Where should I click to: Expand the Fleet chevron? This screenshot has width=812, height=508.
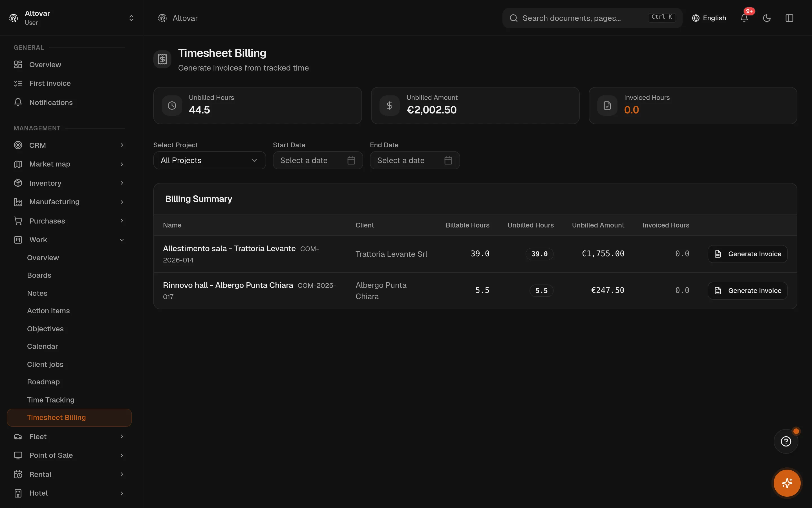122,436
